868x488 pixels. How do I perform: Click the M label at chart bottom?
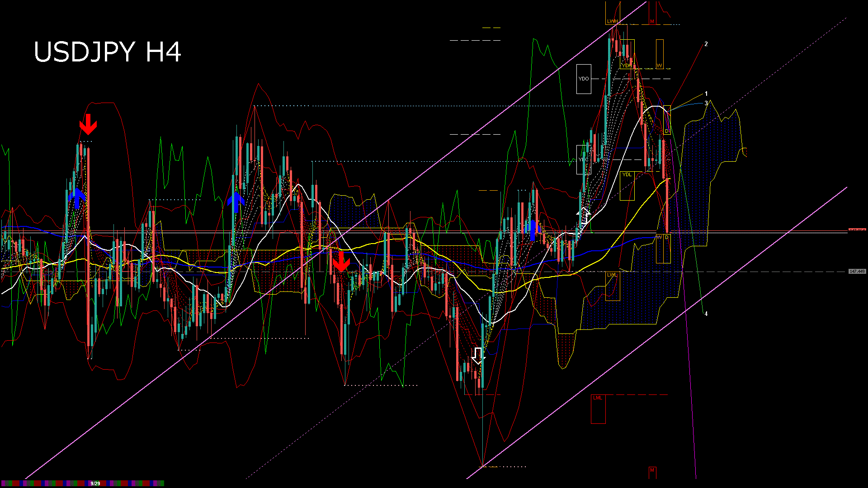652,470
